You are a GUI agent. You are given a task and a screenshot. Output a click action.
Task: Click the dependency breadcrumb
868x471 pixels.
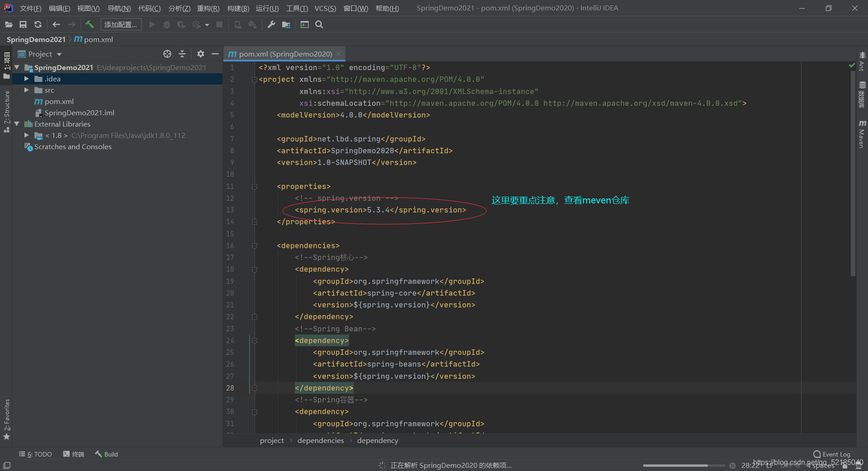pos(377,441)
